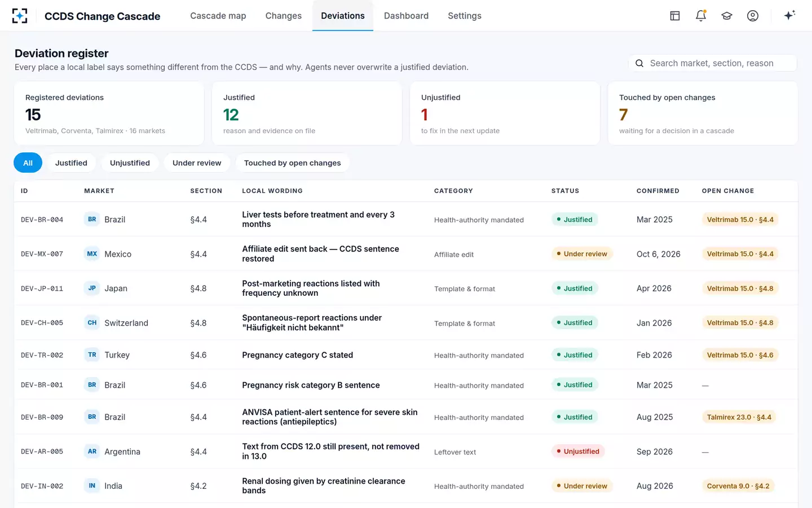Sort by the Confirmed column header
Screen dimensions: 812x508
tap(658, 191)
